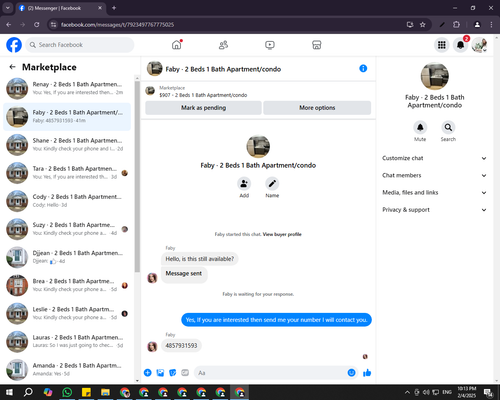Click the Search Facebook field
The image size is (500, 400).
[80, 45]
